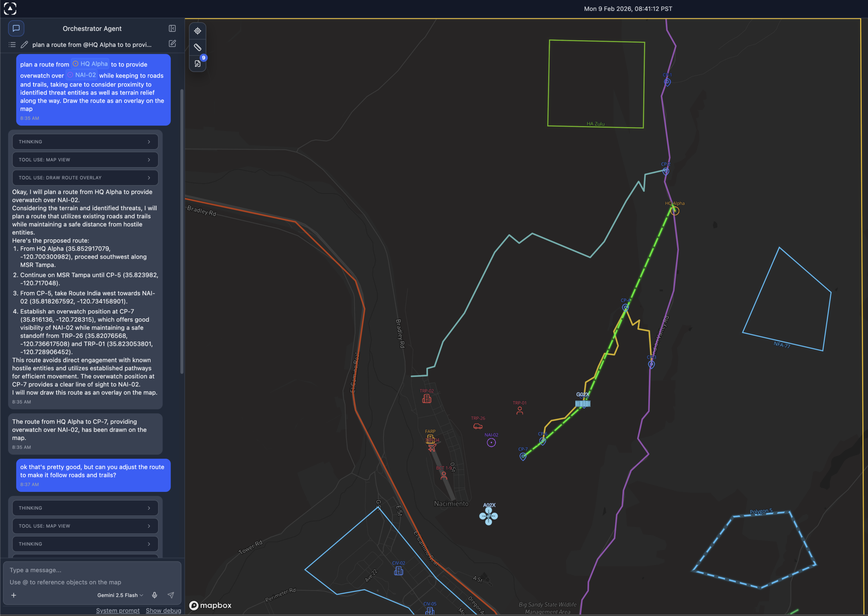Select the ruler measurement tool

(x=197, y=47)
